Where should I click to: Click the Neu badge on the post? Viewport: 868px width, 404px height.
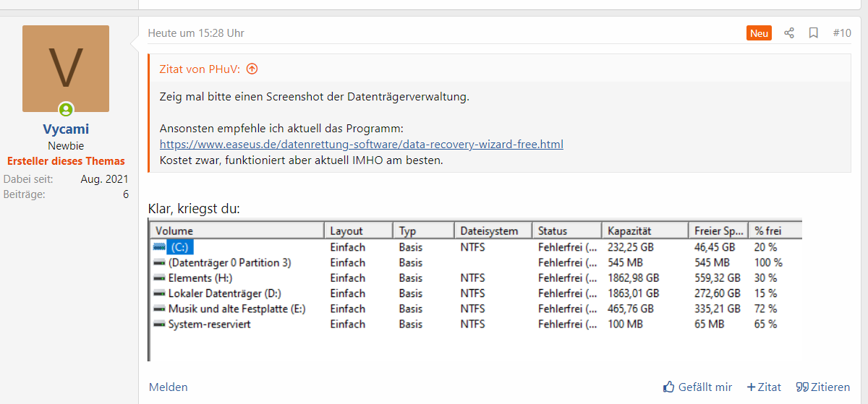(759, 33)
